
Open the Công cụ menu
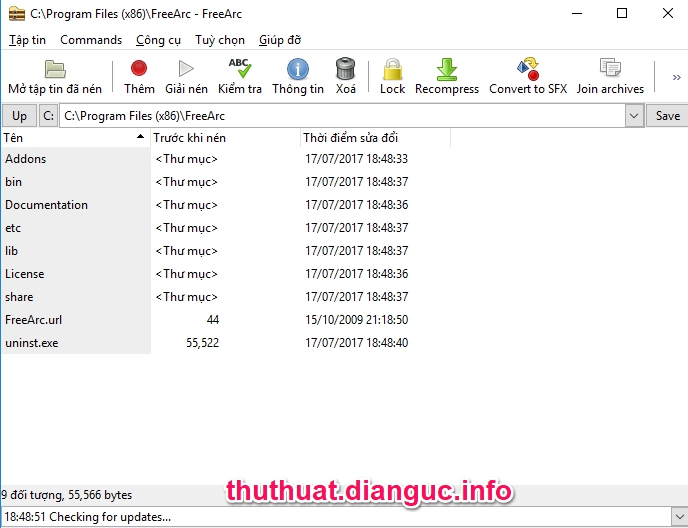point(158,40)
